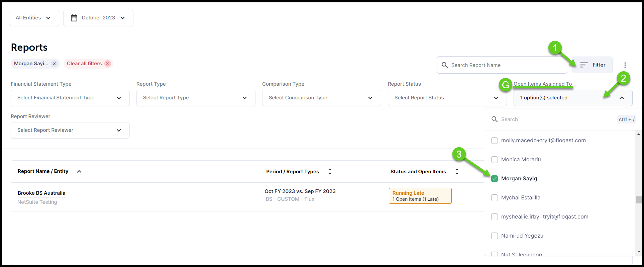Uncheck the Morgan Sayig checkbox

pyautogui.click(x=495, y=179)
